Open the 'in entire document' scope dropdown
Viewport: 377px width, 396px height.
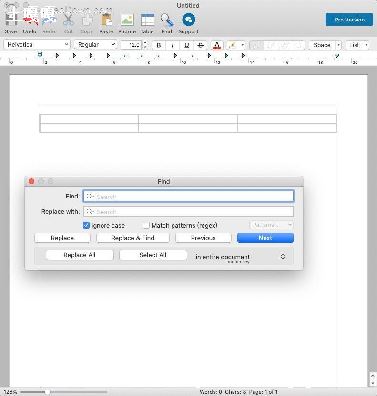click(241, 257)
